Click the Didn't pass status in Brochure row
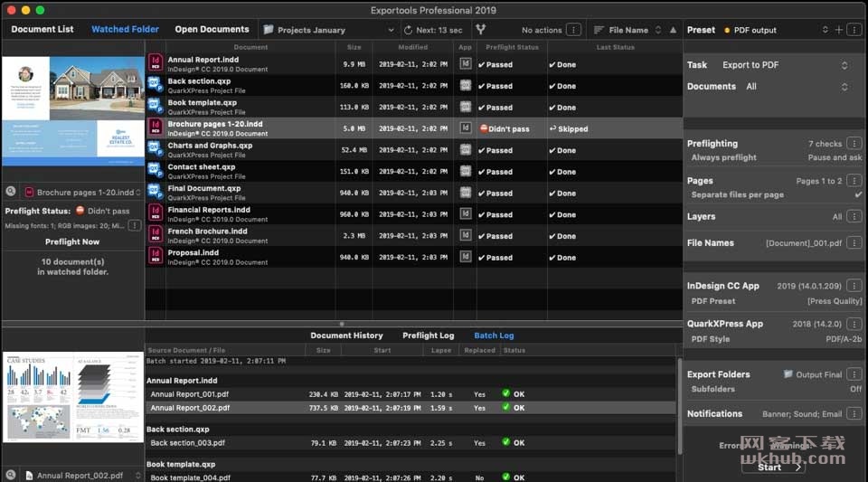The width and height of the screenshot is (868, 482). [505, 129]
